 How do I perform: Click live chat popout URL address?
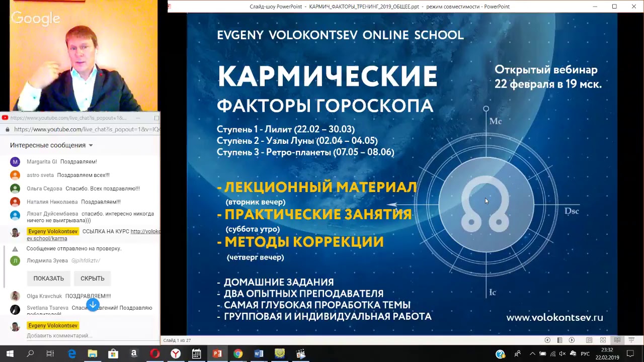click(87, 129)
